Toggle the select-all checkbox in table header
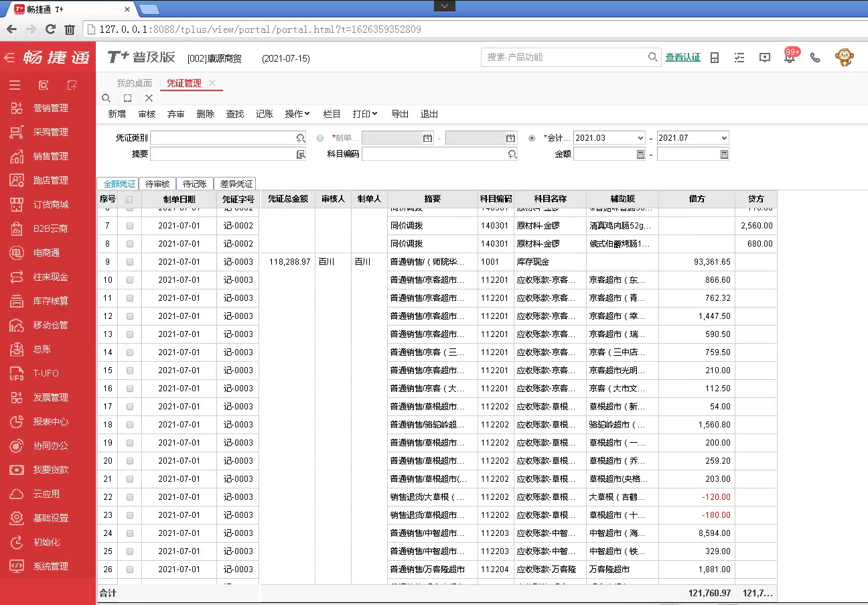This screenshot has height=605, width=868. point(129,199)
